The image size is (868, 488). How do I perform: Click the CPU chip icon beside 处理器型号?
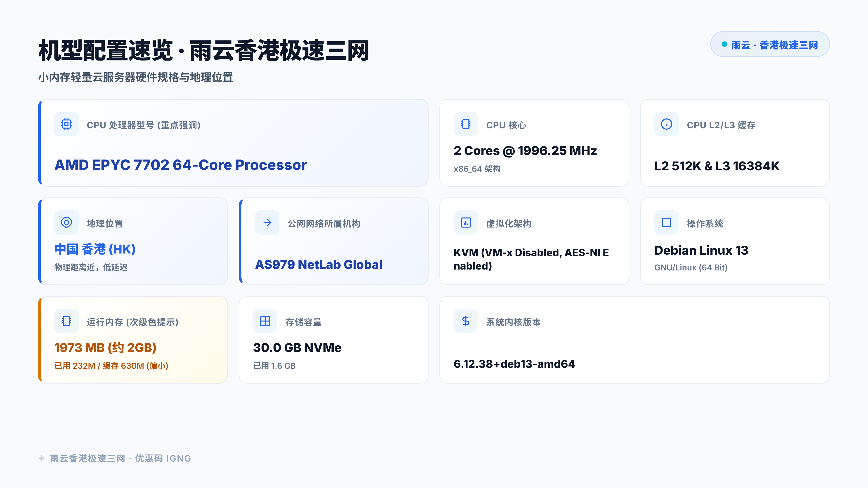[x=66, y=124]
